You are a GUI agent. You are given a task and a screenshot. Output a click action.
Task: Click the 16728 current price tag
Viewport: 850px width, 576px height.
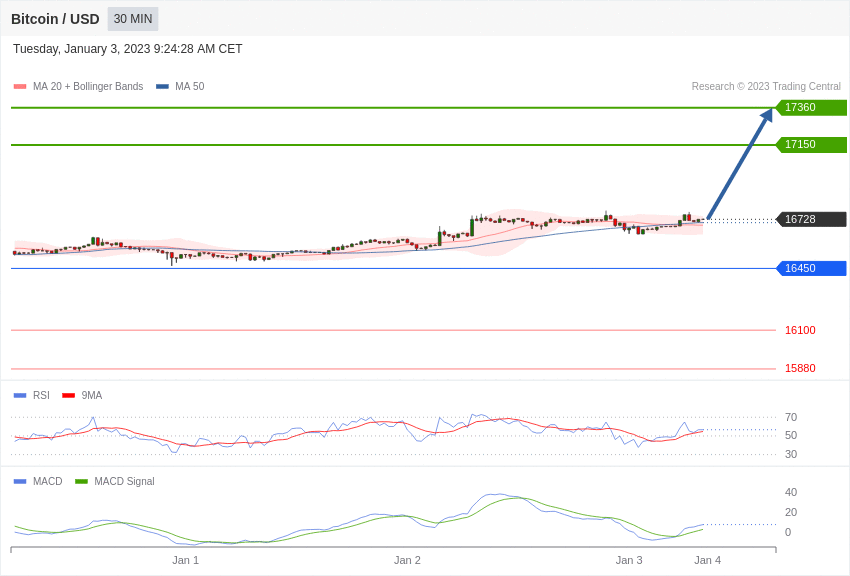811,219
